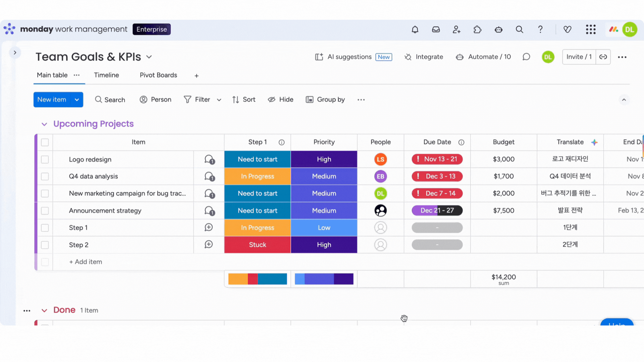Open more toolbar options after Group by

point(361,100)
